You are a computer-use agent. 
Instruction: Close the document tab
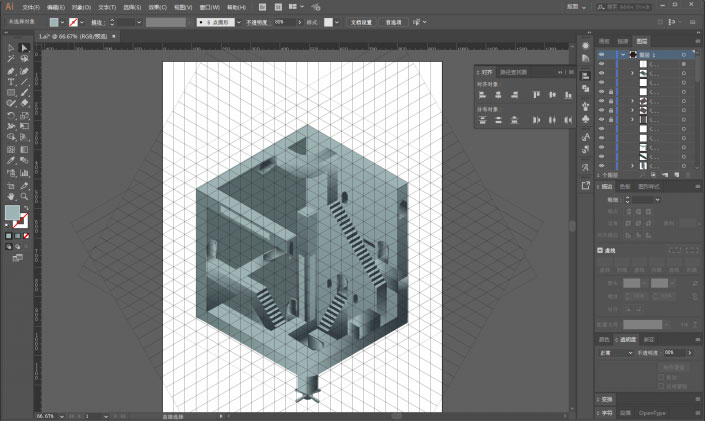[x=114, y=36]
